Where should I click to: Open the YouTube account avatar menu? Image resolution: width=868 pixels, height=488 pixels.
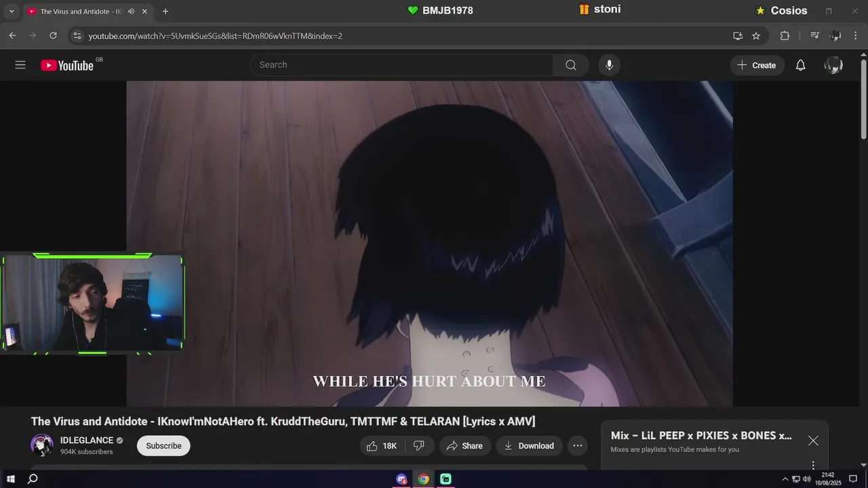[x=833, y=65]
